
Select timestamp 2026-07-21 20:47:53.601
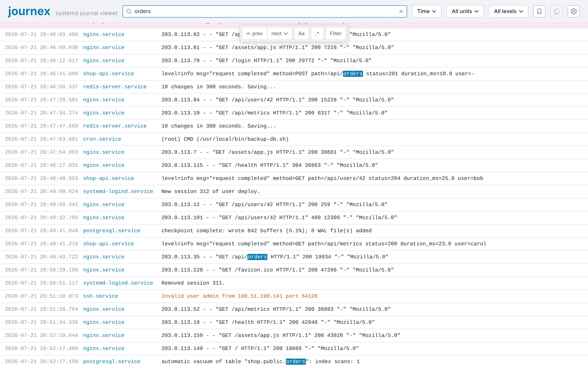[41, 139]
